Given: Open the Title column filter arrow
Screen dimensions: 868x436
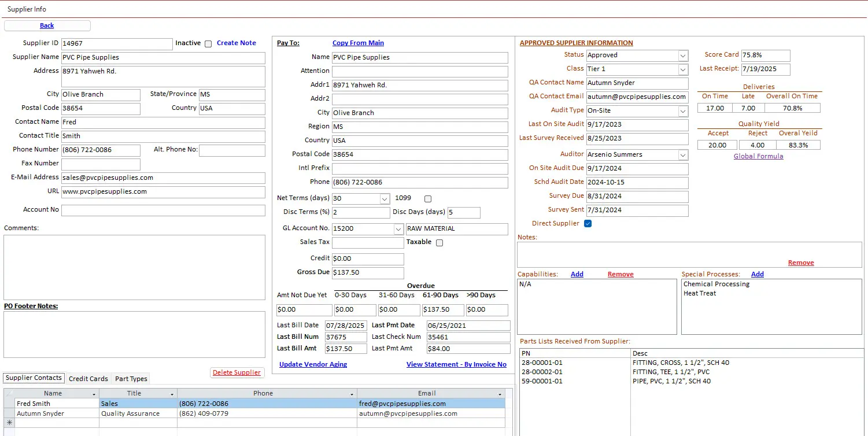Looking at the screenshot, I should point(172,394).
